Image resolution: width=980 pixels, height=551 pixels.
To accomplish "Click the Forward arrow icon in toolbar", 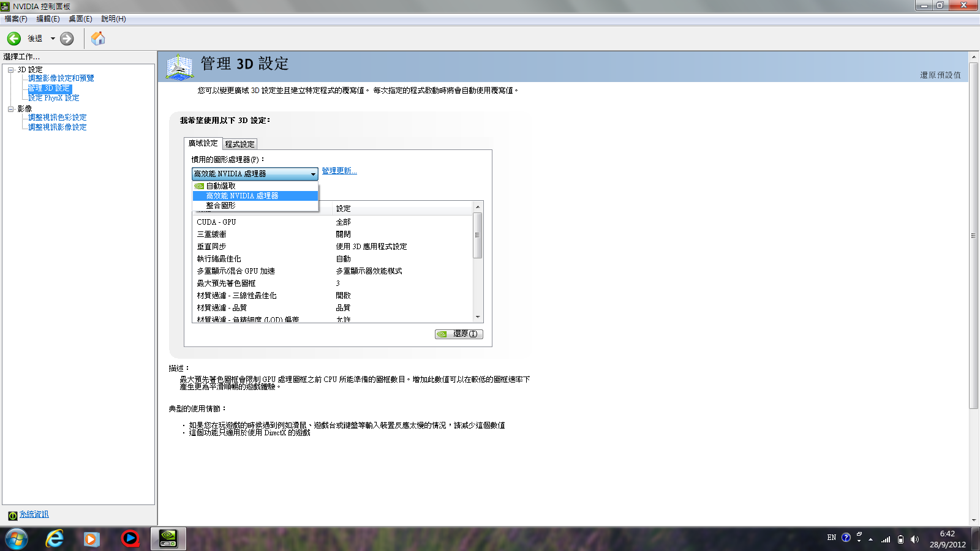I will (67, 39).
